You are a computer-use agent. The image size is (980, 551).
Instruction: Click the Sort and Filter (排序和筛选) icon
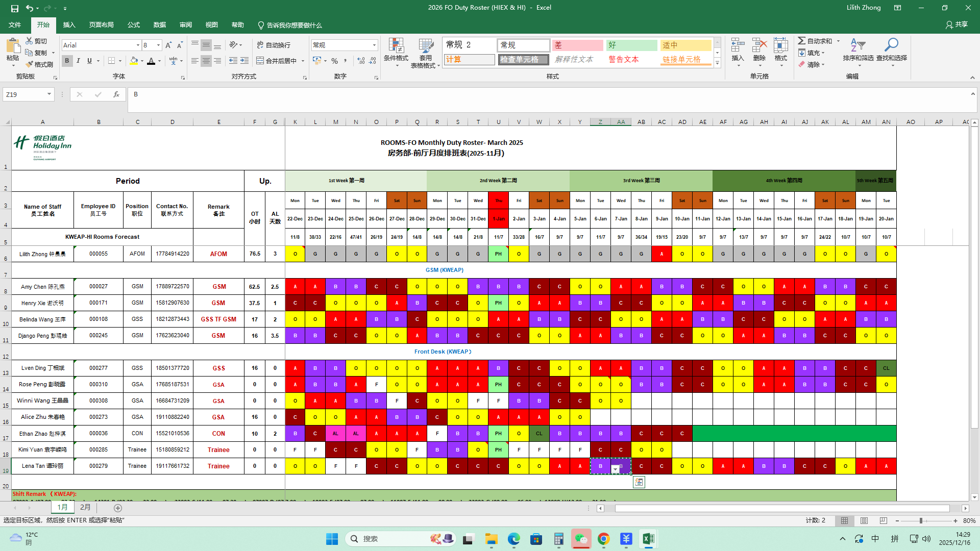click(858, 47)
